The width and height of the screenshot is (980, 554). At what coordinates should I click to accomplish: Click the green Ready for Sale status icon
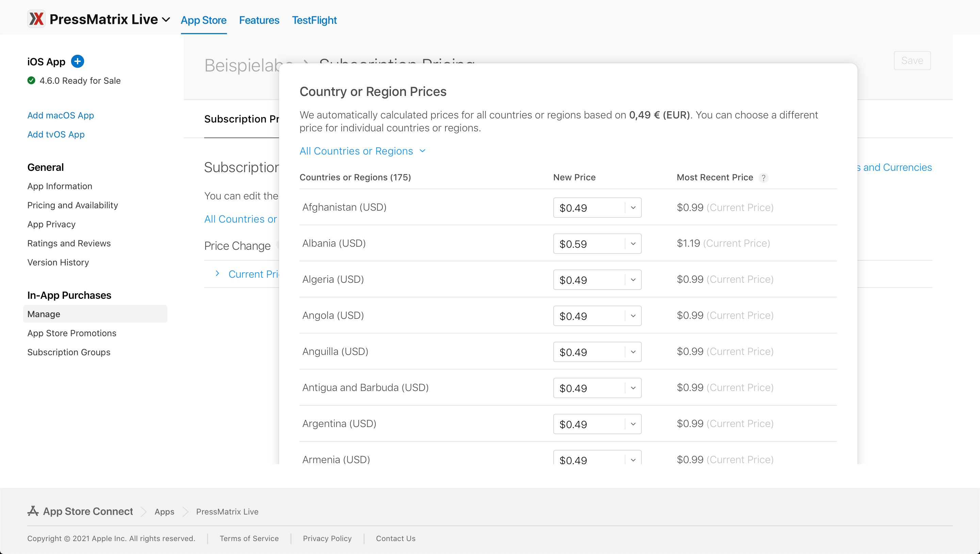click(31, 80)
